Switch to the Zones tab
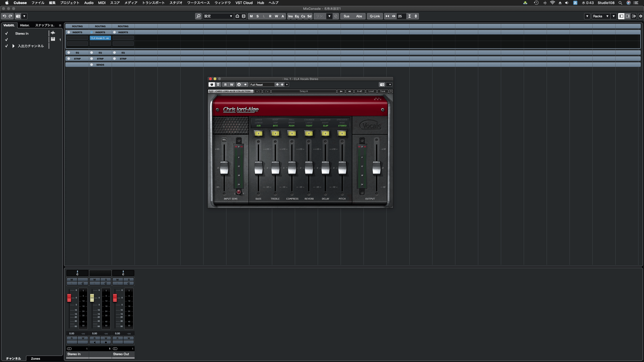Image resolution: width=644 pixels, height=362 pixels. click(35, 359)
